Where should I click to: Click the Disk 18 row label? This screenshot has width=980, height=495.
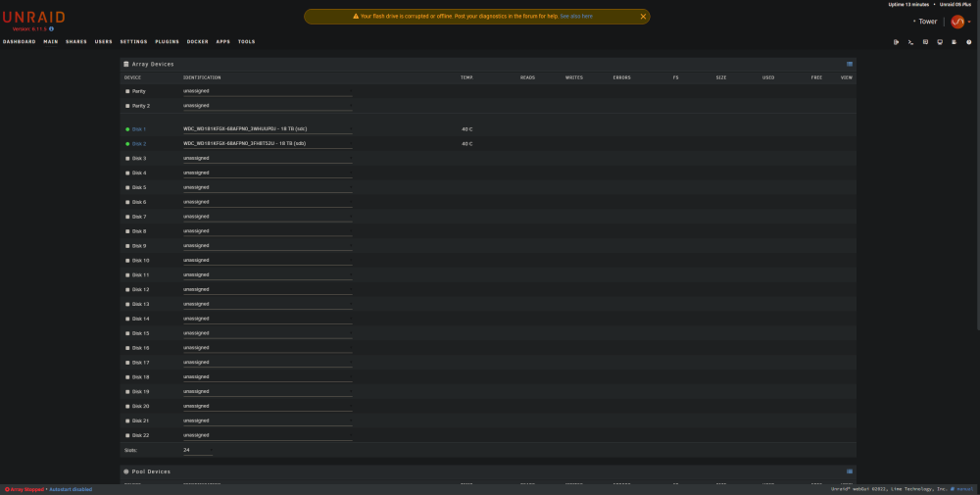coord(140,376)
